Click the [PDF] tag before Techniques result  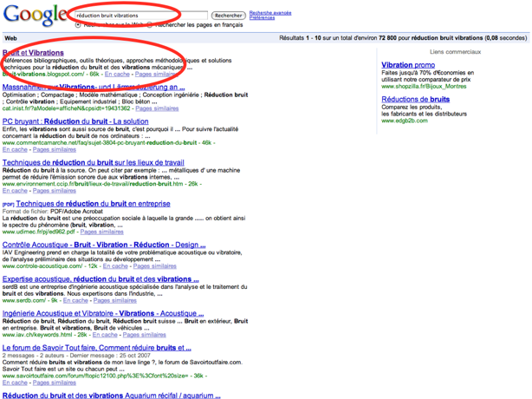pyautogui.click(x=8, y=205)
